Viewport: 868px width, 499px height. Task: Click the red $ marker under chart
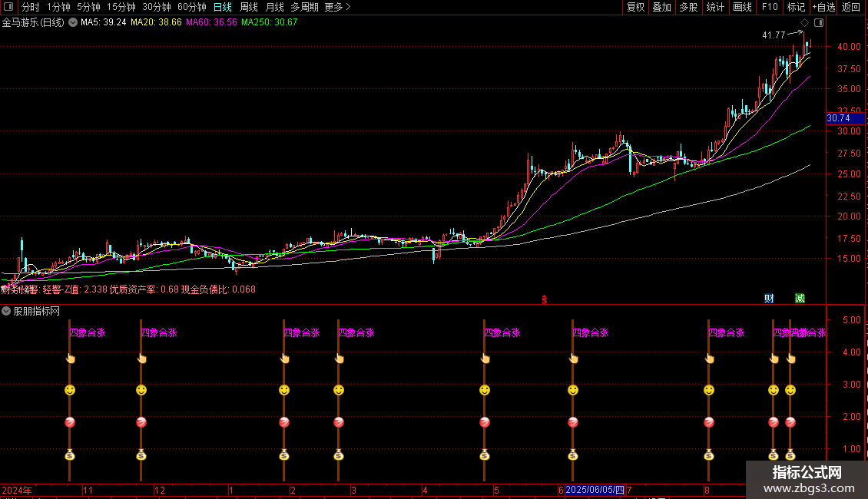[544, 299]
